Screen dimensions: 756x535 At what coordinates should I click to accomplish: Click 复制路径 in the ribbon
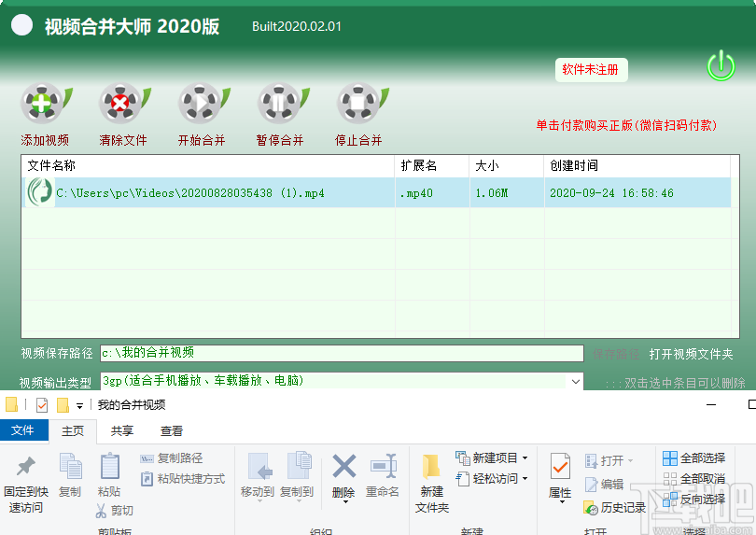click(x=172, y=458)
